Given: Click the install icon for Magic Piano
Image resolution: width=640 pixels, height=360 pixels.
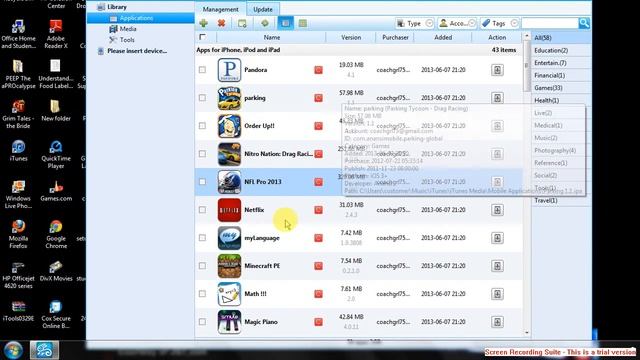Looking at the screenshot, I should (x=497, y=322).
